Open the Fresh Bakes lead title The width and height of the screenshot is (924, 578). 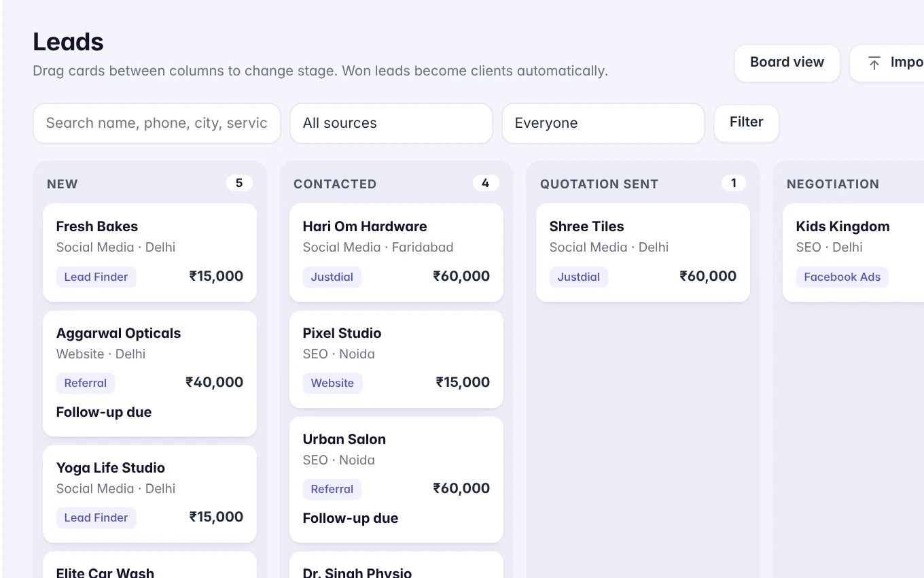click(97, 226)
